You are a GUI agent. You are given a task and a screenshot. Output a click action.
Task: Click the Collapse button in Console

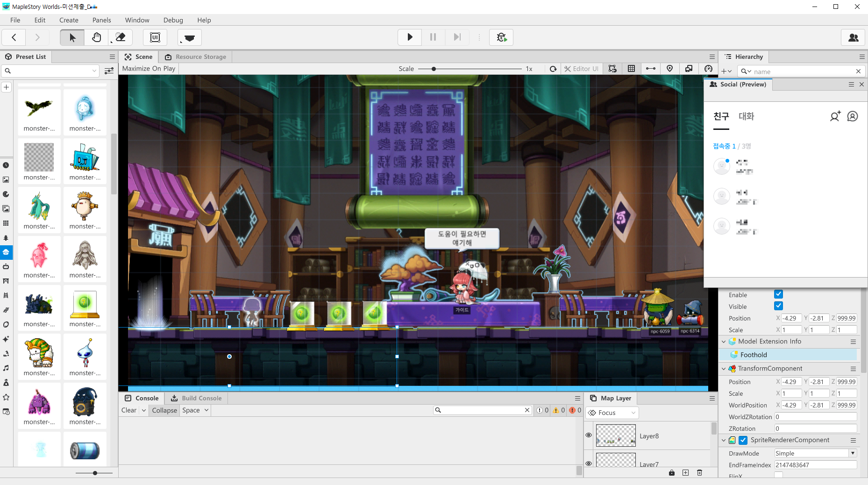(164, 410)
